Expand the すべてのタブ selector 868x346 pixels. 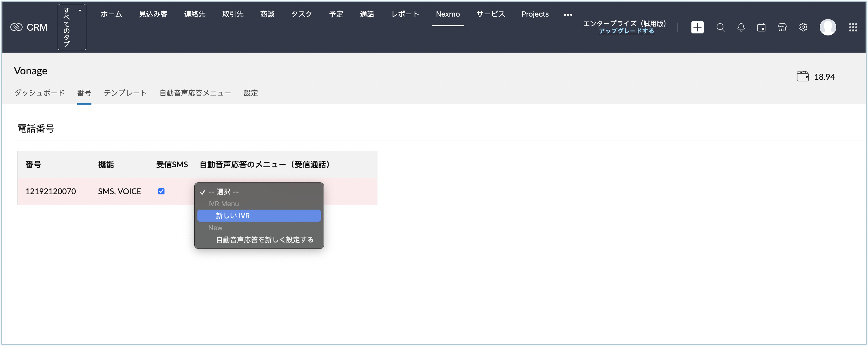pos(72,27)
